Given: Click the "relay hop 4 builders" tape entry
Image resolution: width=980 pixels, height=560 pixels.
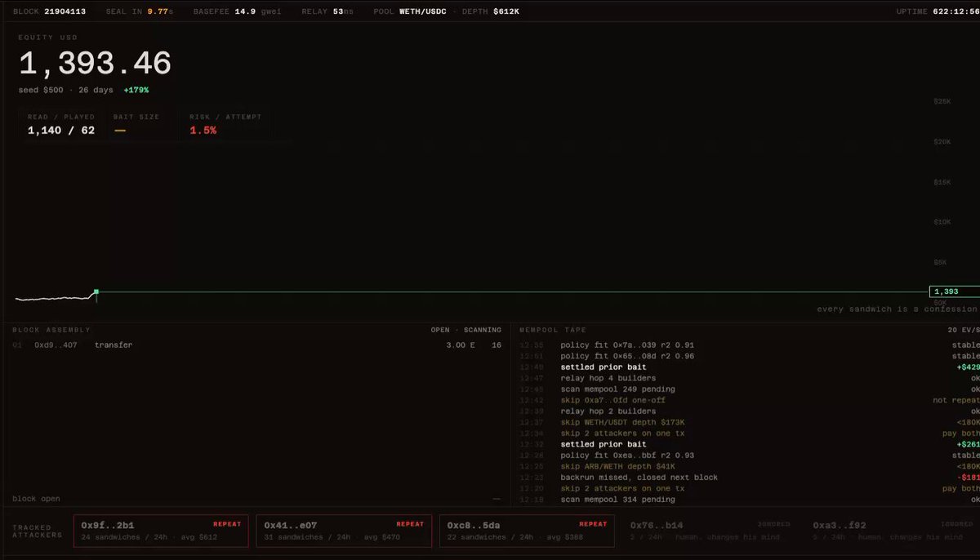Looking at the screenshot, I should coord(749,378).
